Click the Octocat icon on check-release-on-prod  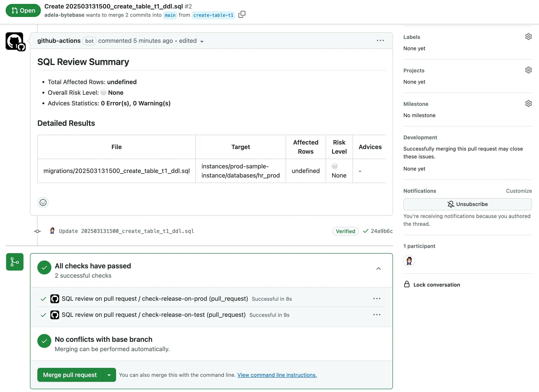click(x=55, y=299)
